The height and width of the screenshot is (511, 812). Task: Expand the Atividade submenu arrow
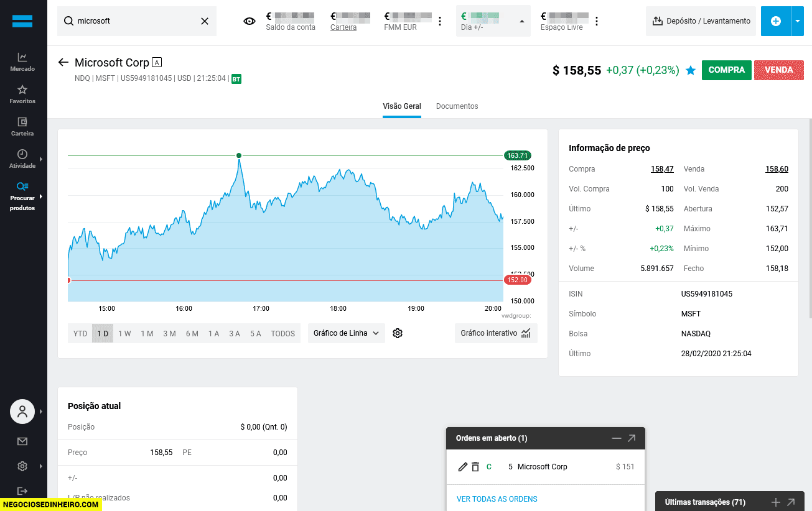(x=42, y=159)
